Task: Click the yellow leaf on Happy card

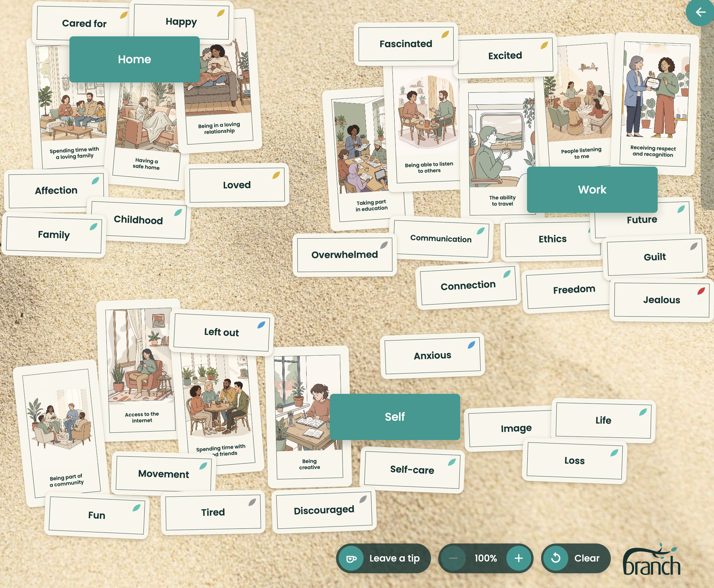Action: [221, 13]
